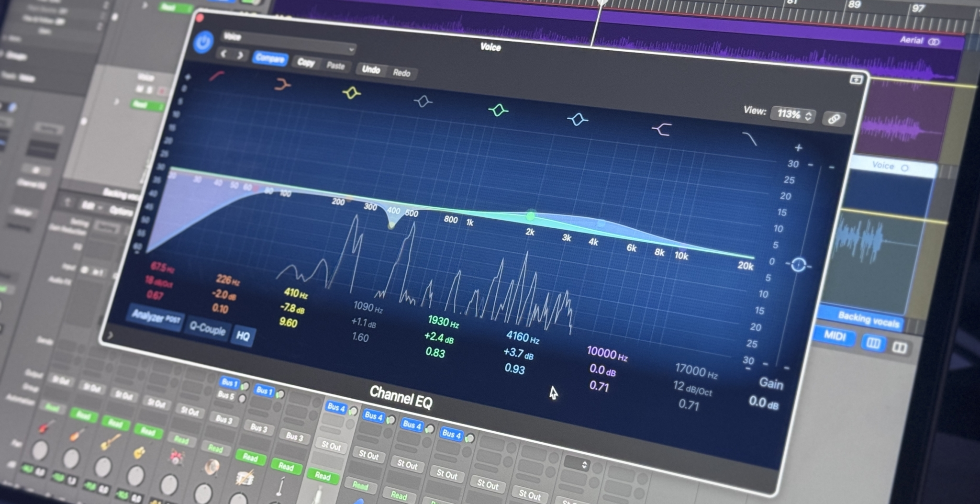The width and height of the screenshot is (980, 504).
Task: Click the Read automation button on highlighted strip
Action: [322, 476]
